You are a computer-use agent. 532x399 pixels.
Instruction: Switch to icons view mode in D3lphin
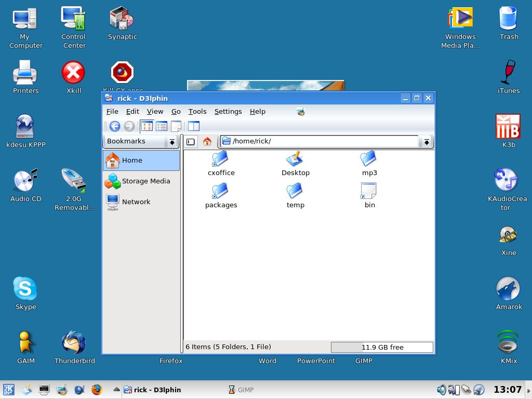coord(147,126)
